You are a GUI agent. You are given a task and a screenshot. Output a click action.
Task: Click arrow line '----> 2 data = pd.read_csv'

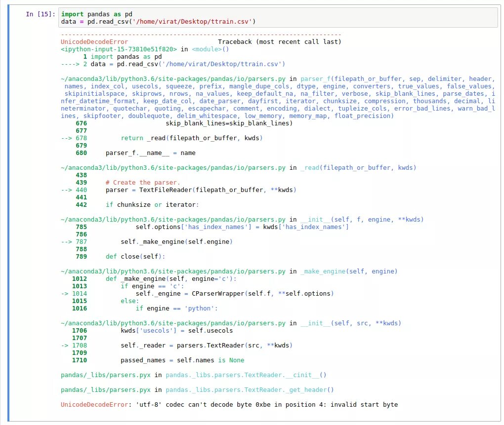coord(173,64)
